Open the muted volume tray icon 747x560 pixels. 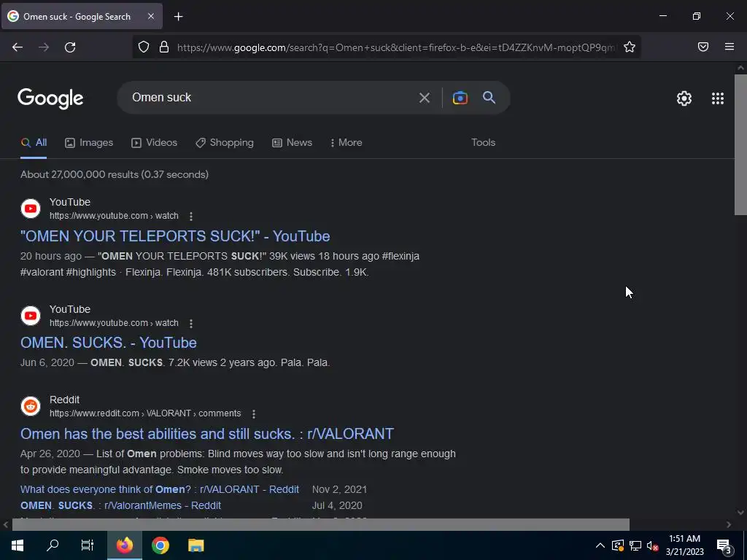653,545
